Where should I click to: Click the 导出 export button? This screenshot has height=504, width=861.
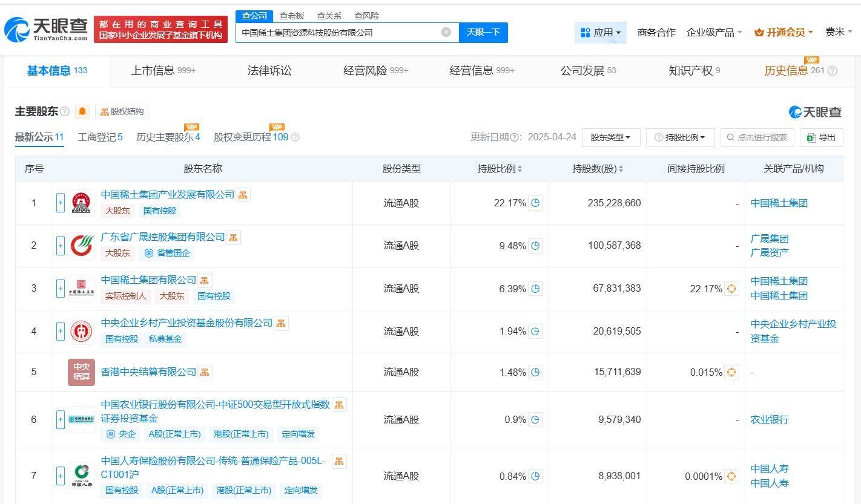[x=821, y=137]
